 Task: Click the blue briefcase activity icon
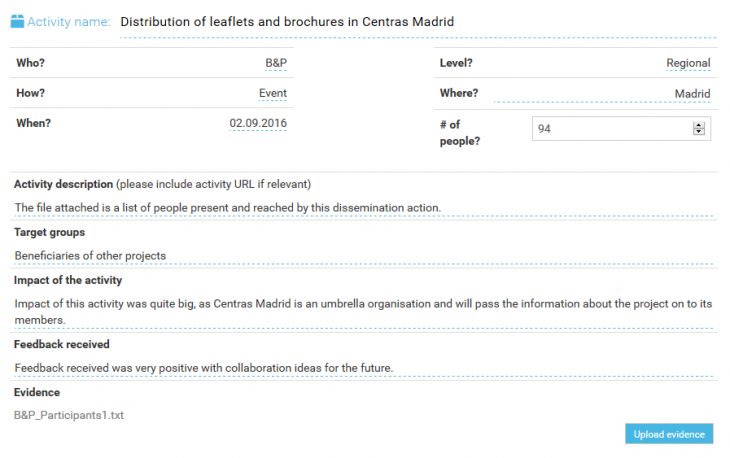(x=17, y=21)
